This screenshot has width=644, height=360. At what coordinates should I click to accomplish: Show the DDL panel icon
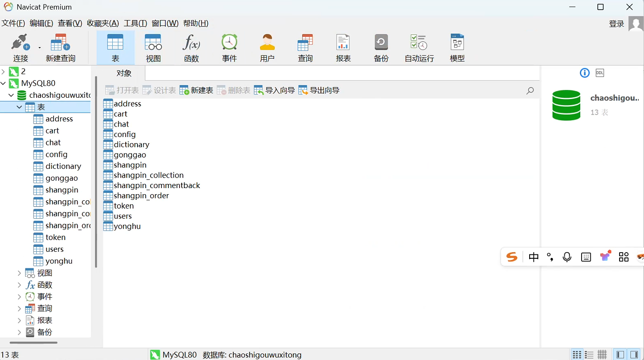pyautogui.click(x=600, y=73)
